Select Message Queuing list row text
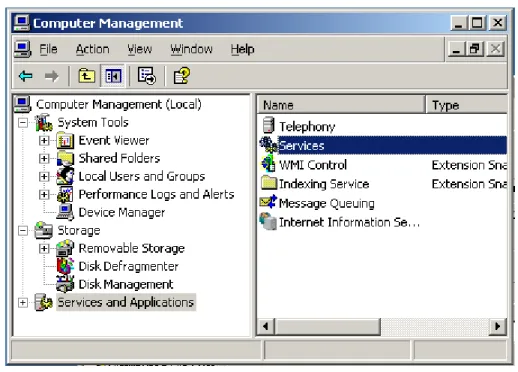The width and height of the screenshot is (518, 372). 327,203
